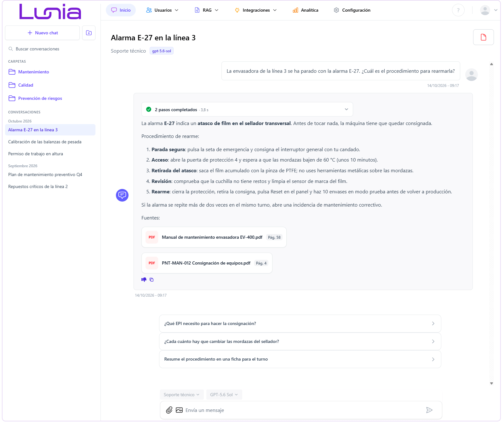Open the RAG dropdown menu

207,10
